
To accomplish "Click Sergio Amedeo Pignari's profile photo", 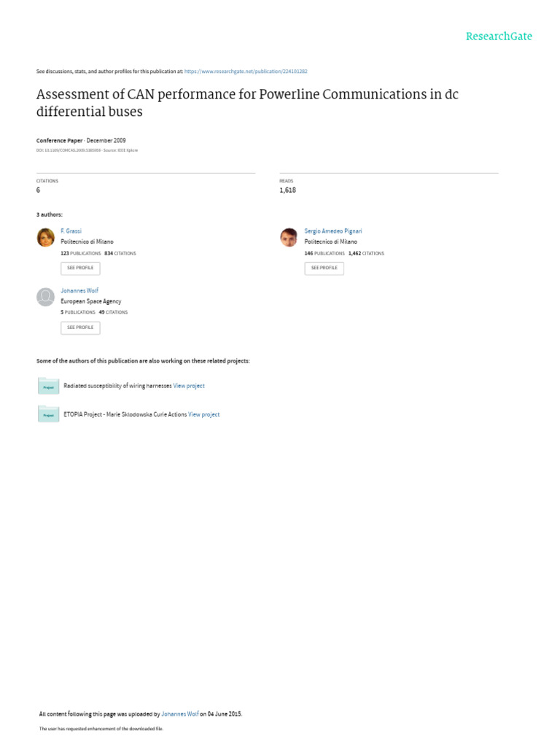I will (x=289, y=237).
